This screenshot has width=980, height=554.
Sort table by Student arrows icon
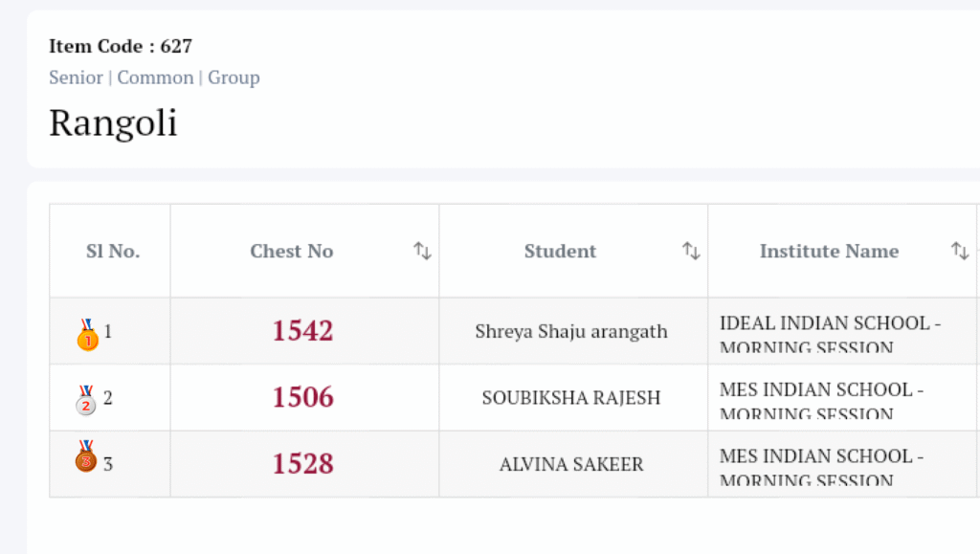point(691,251)
